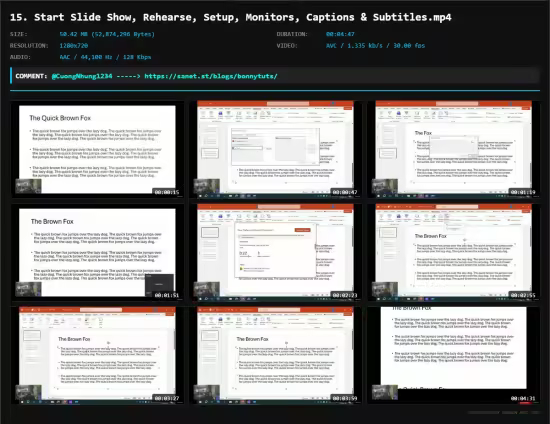
Task: Click the 'VIDEO:' label
Action: pos(287,46)
